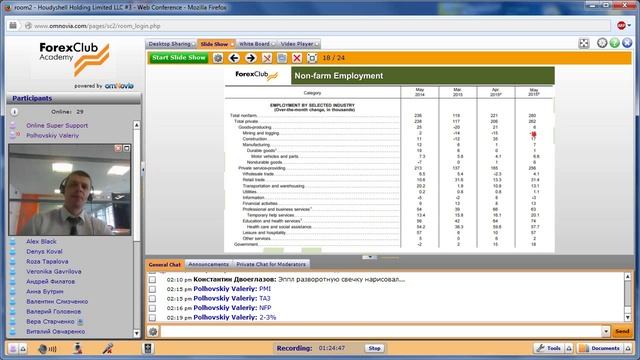Send the chat message
640x360 pixels.
622,331
